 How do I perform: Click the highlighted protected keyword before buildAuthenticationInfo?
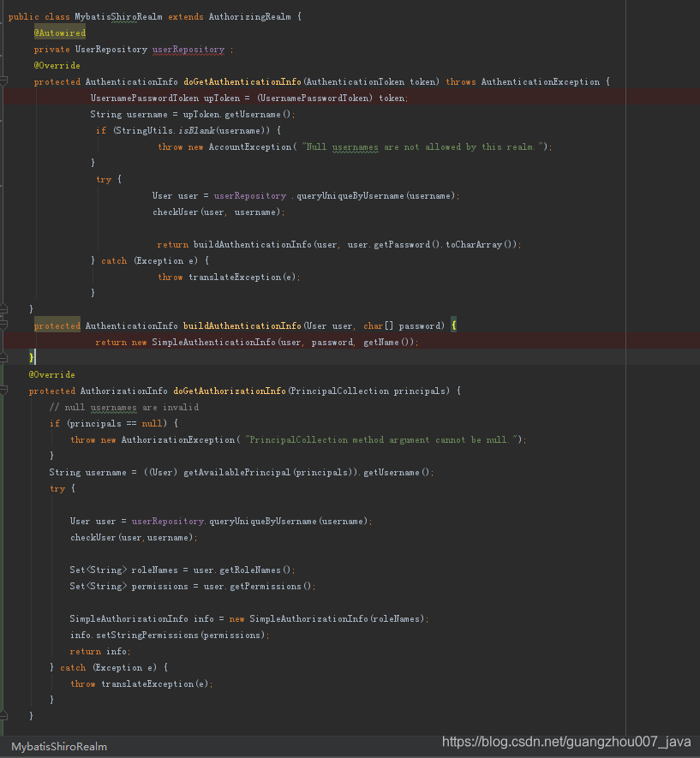(x=57, y=325)
